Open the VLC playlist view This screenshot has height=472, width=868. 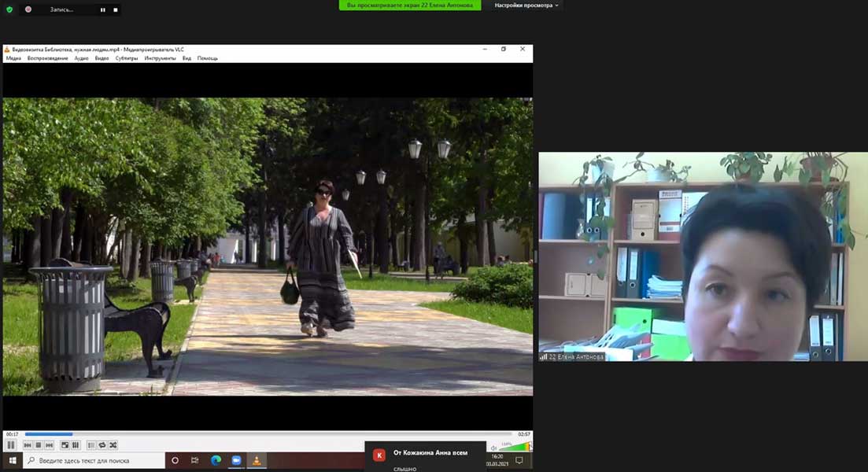[91, 445]
